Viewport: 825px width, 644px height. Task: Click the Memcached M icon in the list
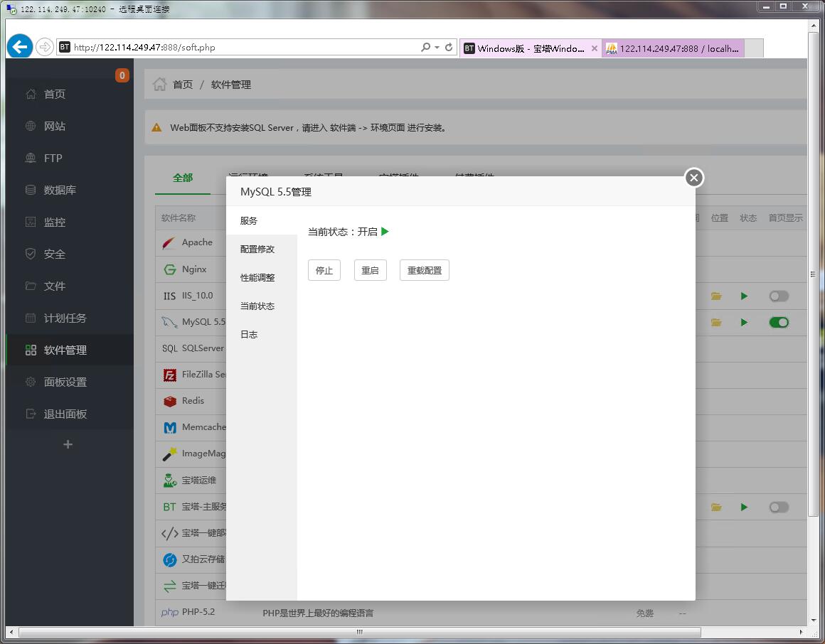[169, 427]
